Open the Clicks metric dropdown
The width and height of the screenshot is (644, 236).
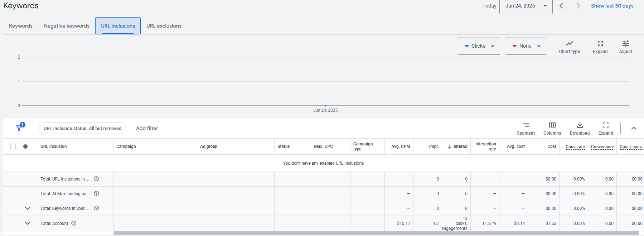479,46
